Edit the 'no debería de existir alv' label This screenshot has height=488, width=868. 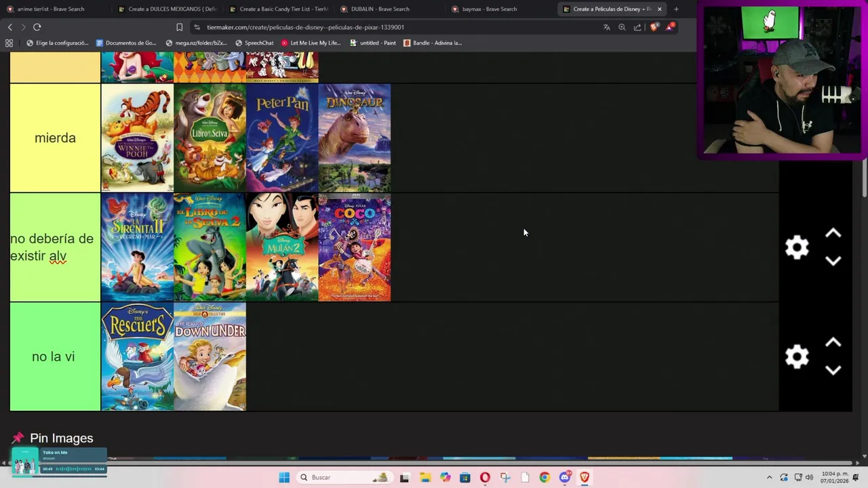[55, 247]
